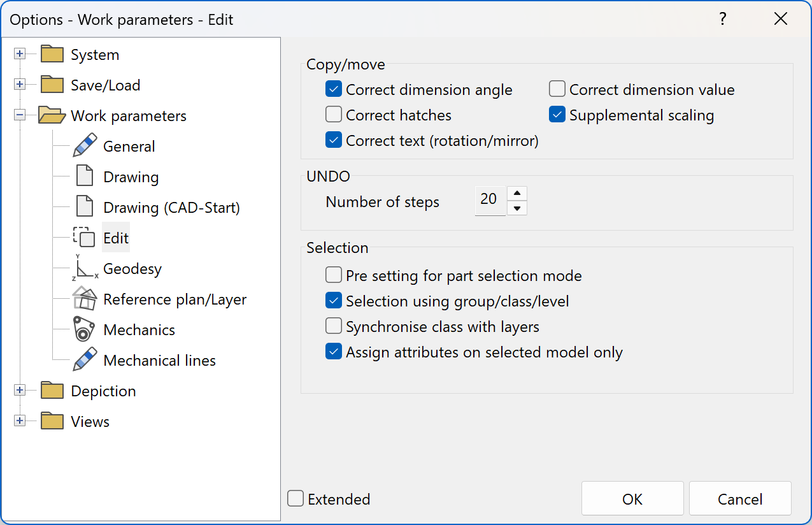
Task: Collapse the Work parameters tree
Action: click(20, 115)
